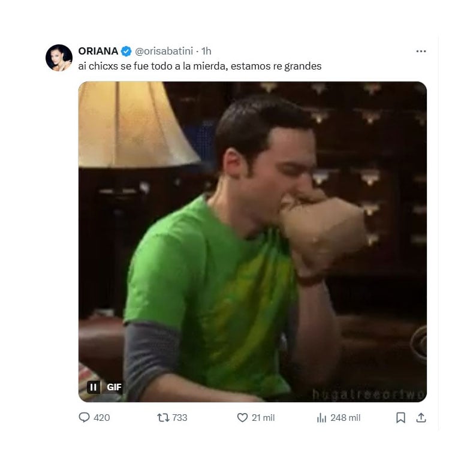This screenshot has height=467, width=476.
Task: Open the three-dot more options menu
Action: 421,52
